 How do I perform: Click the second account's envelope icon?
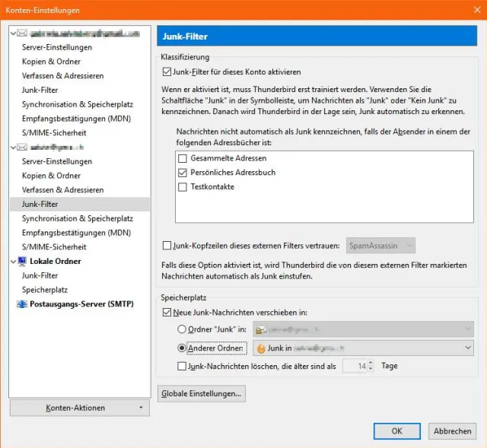coord(24,148)
